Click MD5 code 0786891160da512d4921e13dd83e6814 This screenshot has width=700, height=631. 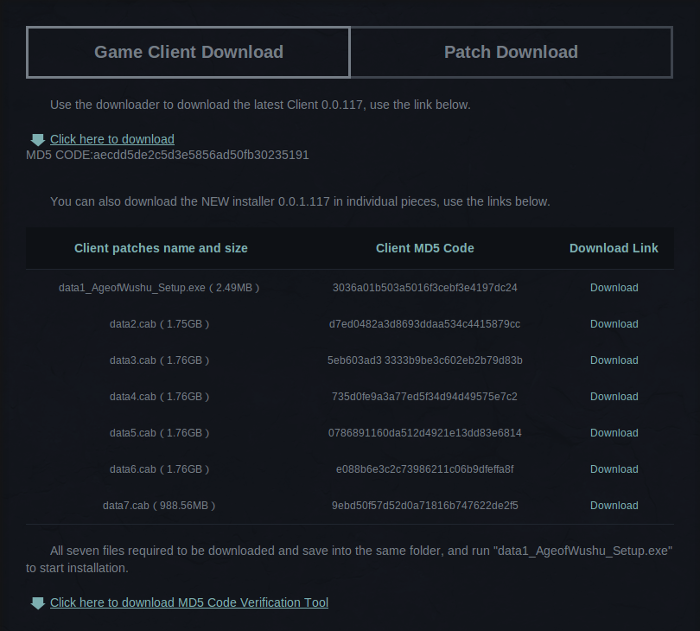tap(425, 433)
